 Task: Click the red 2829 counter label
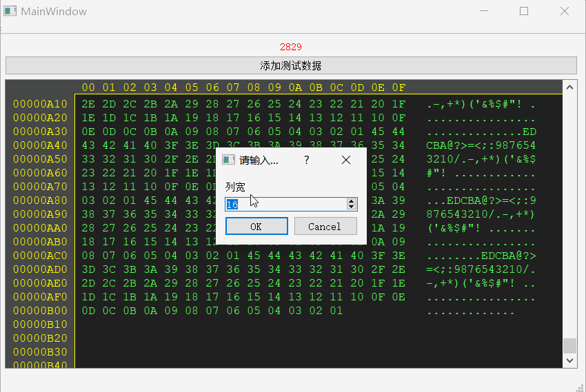pyautogui.click(x=291, y=47)
